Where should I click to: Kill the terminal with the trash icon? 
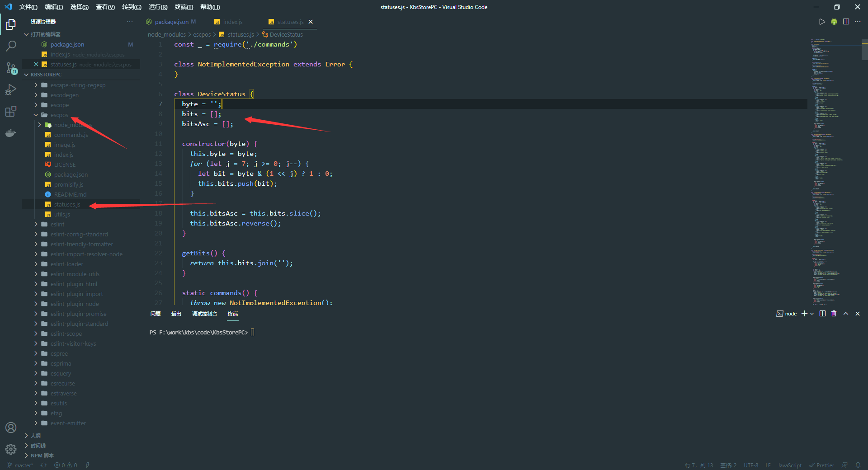point(834,314)
